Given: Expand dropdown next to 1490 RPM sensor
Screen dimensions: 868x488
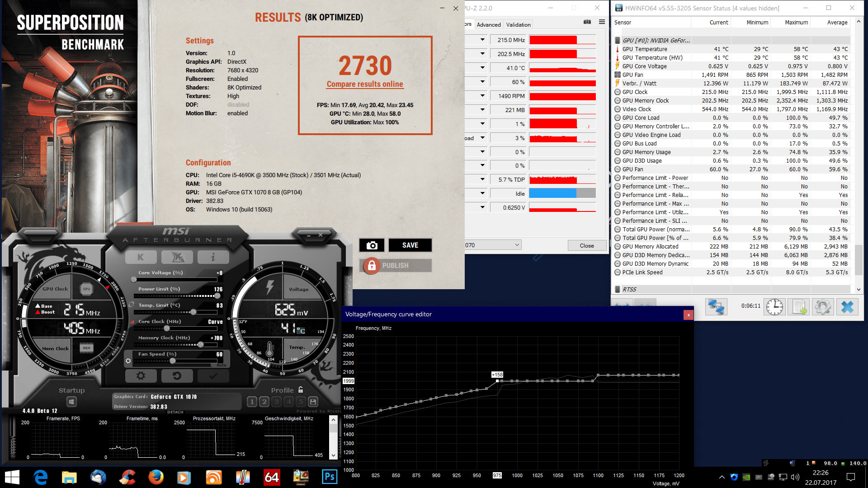Looking at the screenshot, I should pos(482,96).
